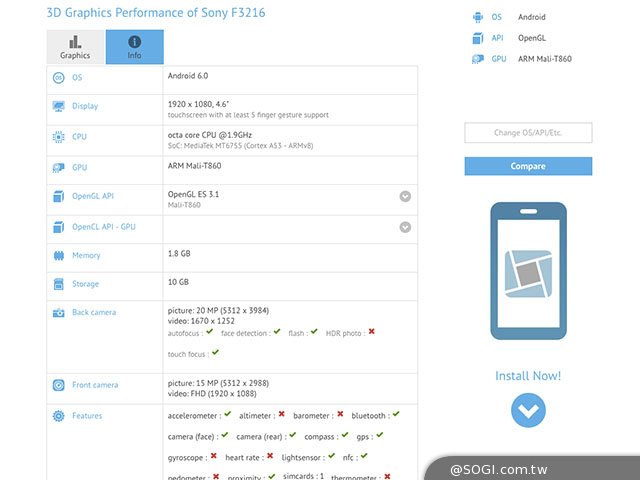Click the '1.8 GB' memory value
Image resolution: width=640 pixels, height=480 pixels.
pos(179,253)
